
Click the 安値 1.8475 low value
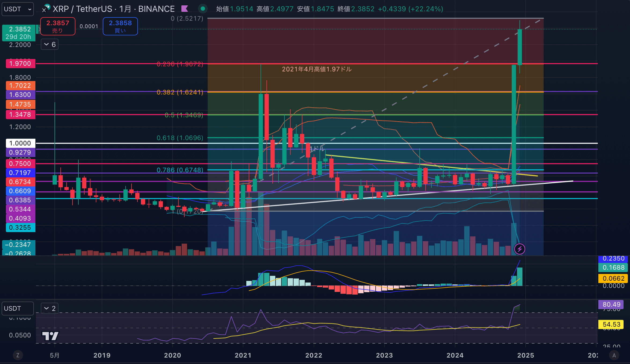(316, 9)
